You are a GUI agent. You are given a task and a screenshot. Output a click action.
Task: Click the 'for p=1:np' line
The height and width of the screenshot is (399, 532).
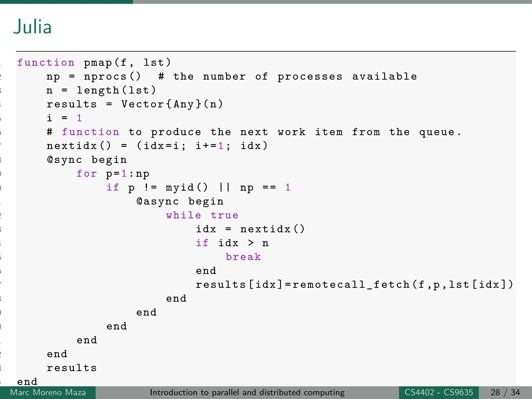113,174
